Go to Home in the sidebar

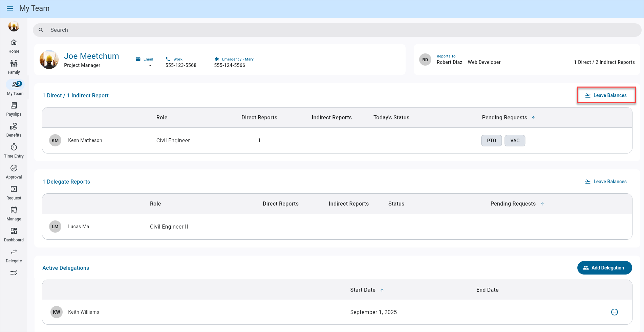pyautogui.click(x=14, y=43)
